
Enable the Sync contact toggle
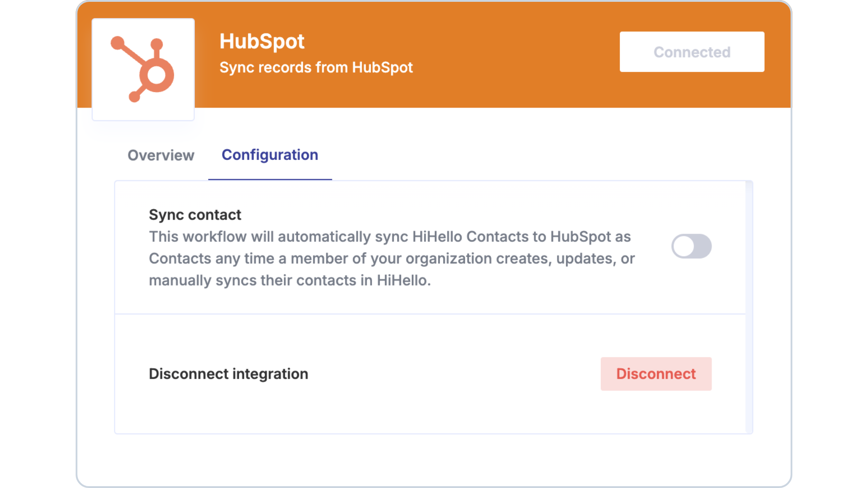click(x=691, y=246)
